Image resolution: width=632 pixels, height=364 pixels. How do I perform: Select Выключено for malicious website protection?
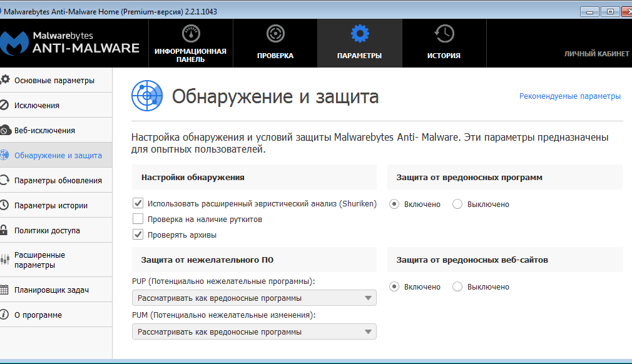pos(457,286)
